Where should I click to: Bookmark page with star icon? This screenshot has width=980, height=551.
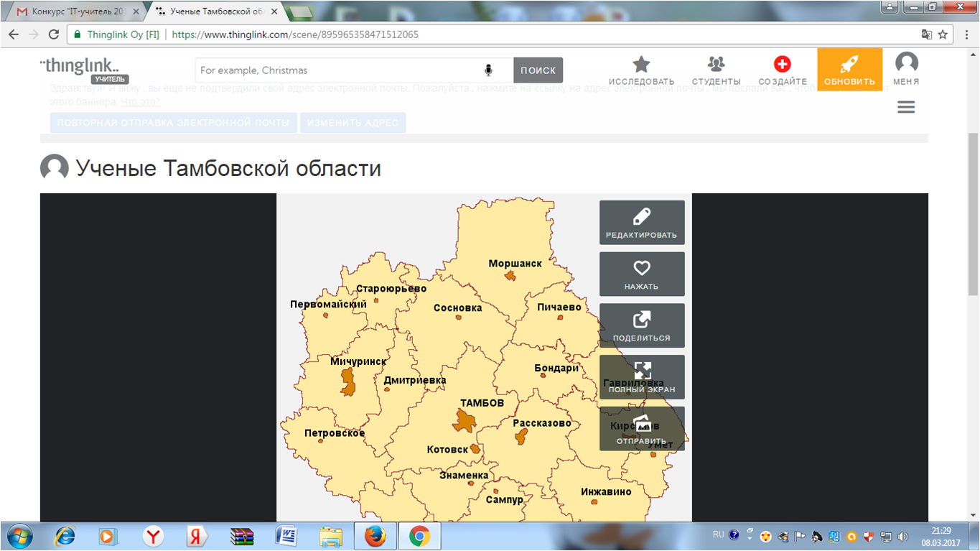[x=943, y=34]
